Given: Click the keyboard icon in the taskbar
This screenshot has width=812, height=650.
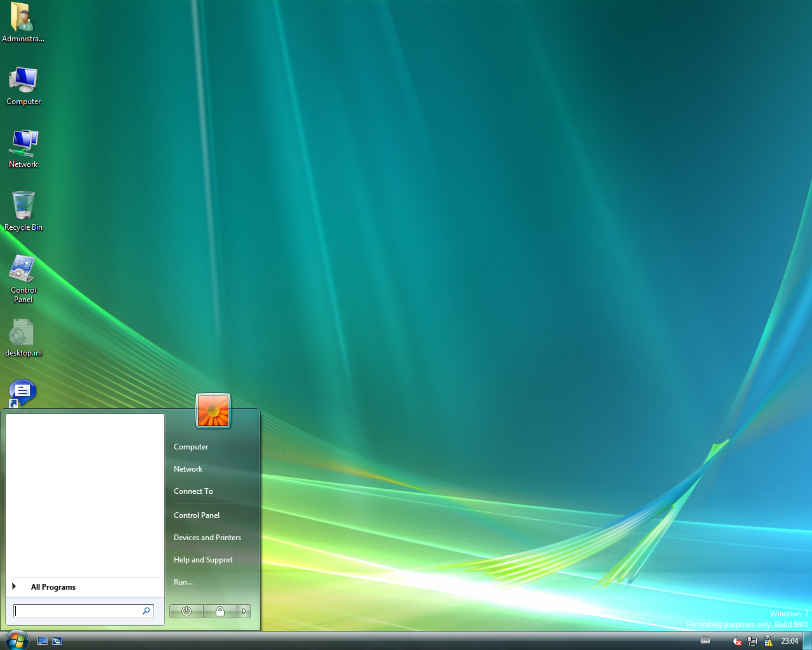Looking at the screenshot, I should (x=705, y=641).
